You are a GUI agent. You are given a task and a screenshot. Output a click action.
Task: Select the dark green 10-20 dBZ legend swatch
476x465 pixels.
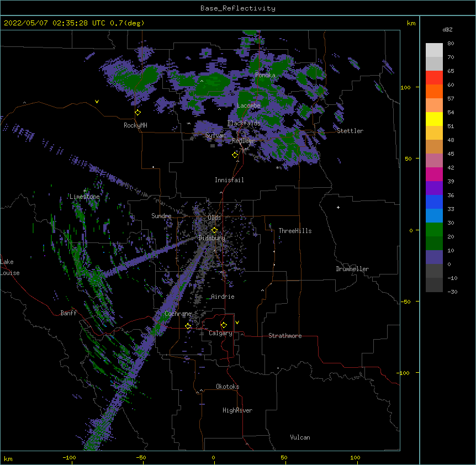point(434,244)
